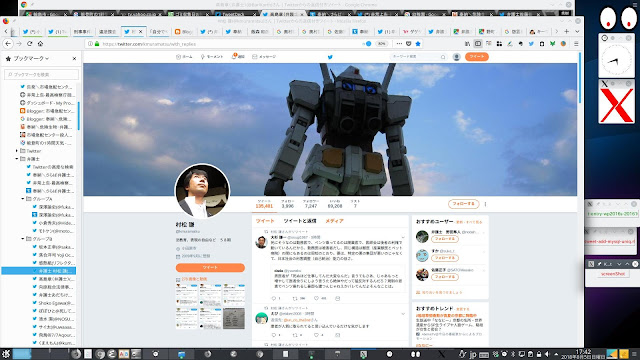Open the first tweet's dropdown chevron
640x360 pixels.
tap(403, 237)
